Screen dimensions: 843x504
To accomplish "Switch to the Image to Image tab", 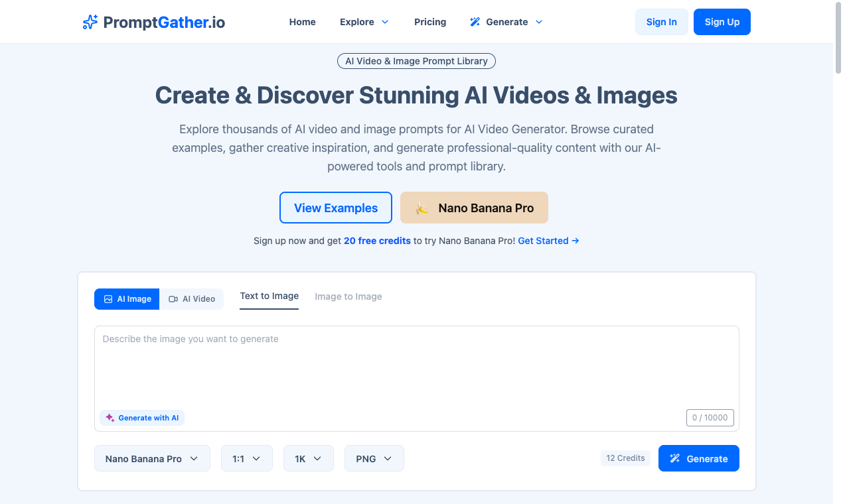I will [x=348, y=296].
